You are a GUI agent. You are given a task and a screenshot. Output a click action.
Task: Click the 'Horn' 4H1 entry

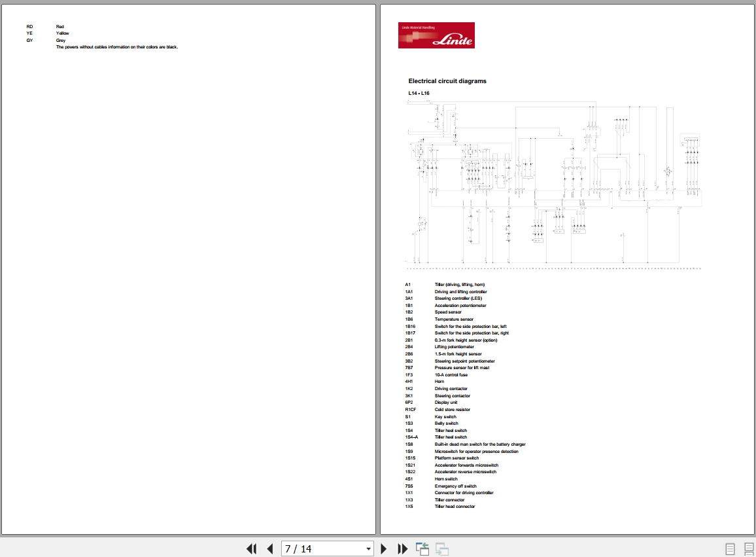(x=439, y=382)
